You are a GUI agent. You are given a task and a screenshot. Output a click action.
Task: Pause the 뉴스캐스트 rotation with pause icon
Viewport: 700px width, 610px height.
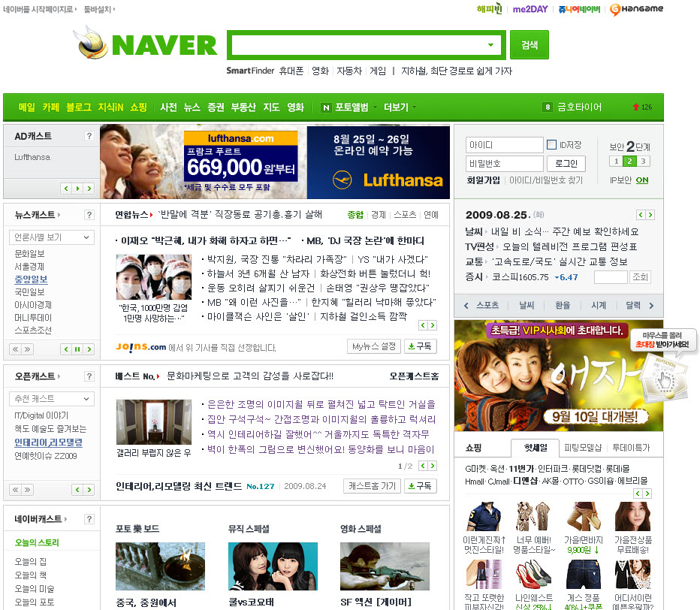point(77,349)
